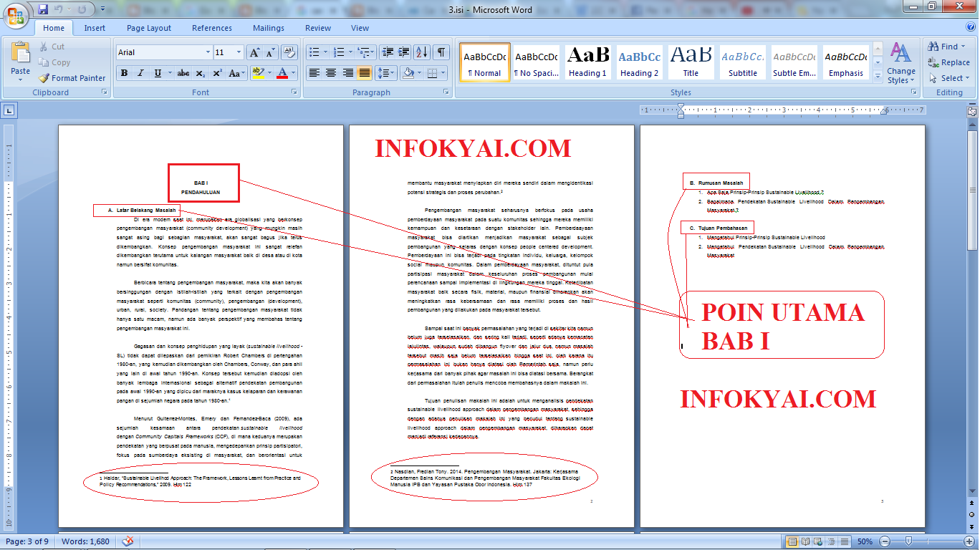Sort selected text
The height and width of the screenshot is (550, 980).
pos(422,52)
